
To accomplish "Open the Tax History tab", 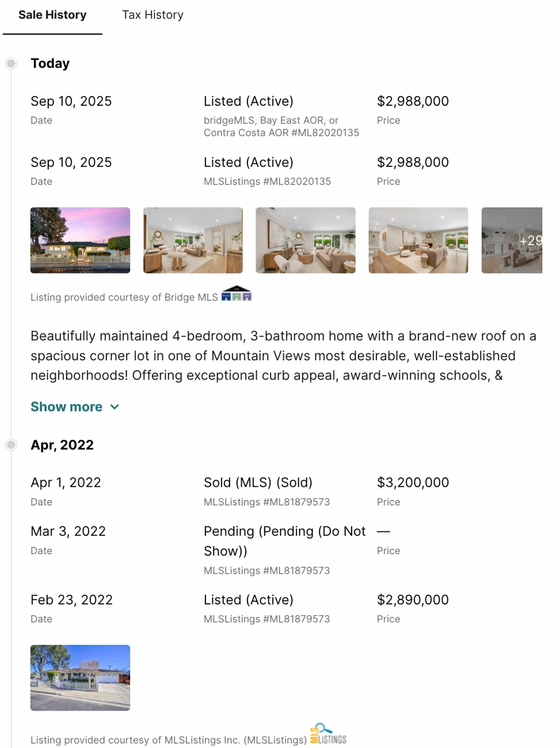I will [x=152, y=15].
